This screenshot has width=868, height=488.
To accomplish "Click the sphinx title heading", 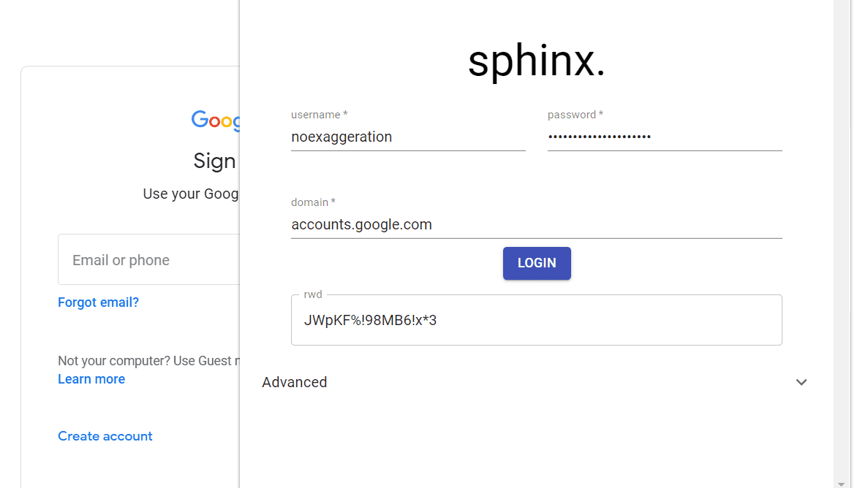I will click(536, 61).
